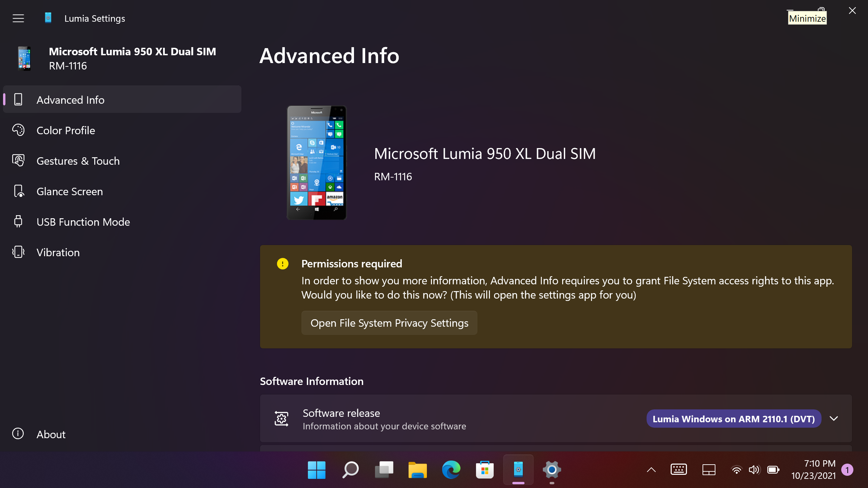Screen dimensions: 868x488
Task: Click the USB Function Mode plug icon
Action: click(18, 221)
